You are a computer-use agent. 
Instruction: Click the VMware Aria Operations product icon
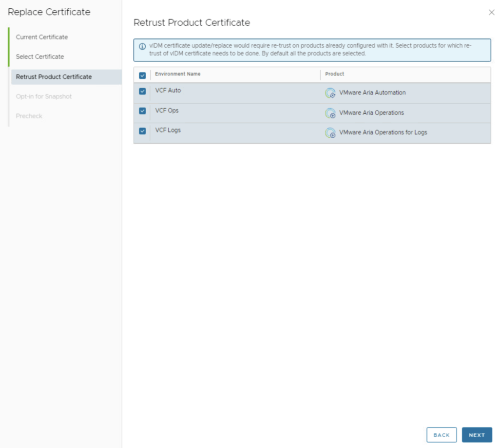pyautogui.click(x=330, y=113)
